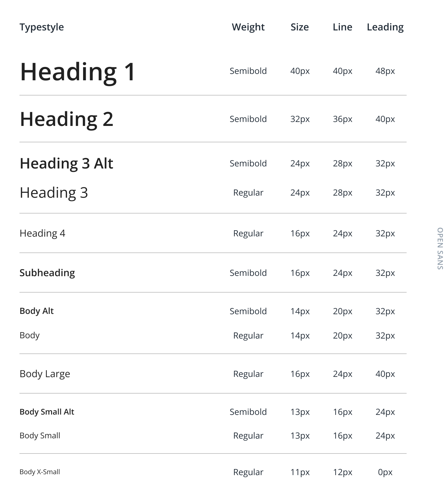This screenshot has height=497, width=448.
Task: Select the Leading column header
Action: click(x=385, y=27)
